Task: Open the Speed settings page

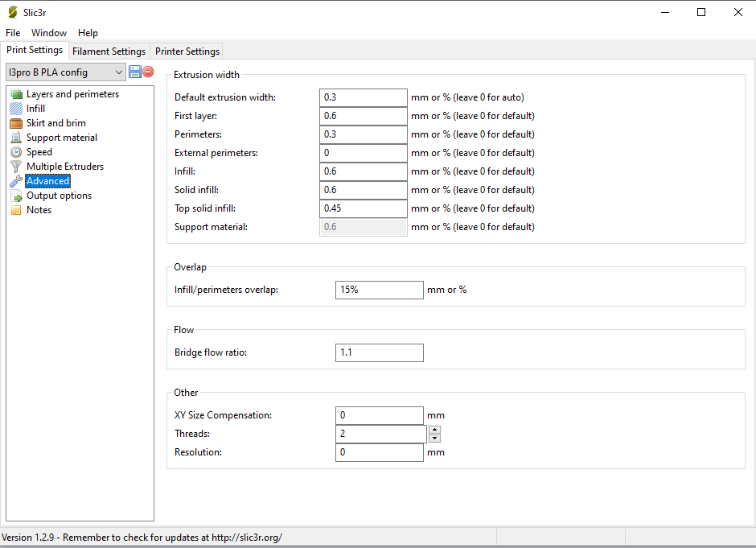Action: point(39,152)
